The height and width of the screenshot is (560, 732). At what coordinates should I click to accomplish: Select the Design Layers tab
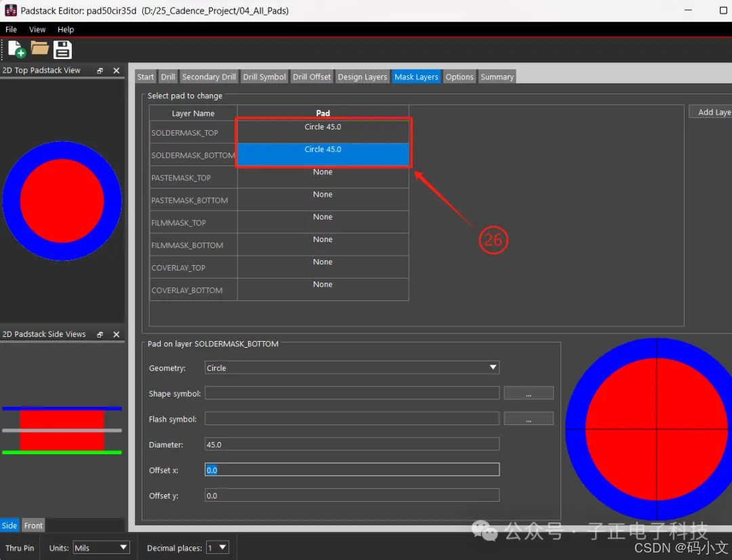click(x=362, y=77)
